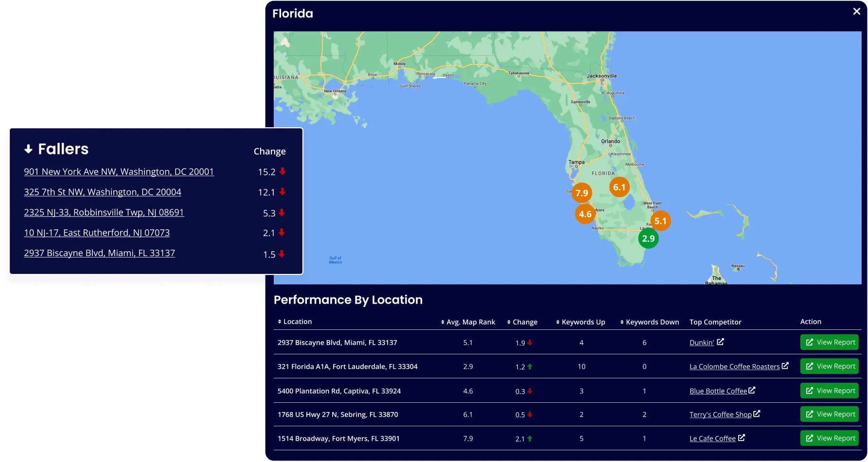
Task: Open 901 New York Ave NW faller link
Action: click(119, 171)
